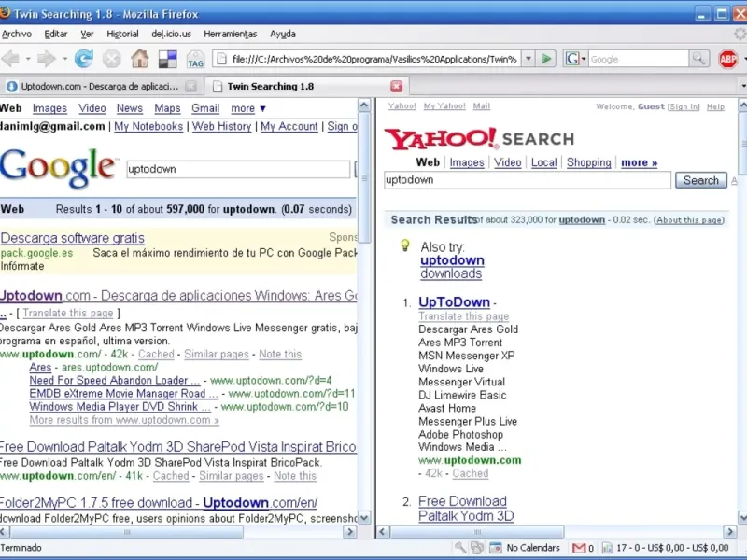
Task: Click Google pane vertical scrollbar up arrow
Action: coord(364,105)
